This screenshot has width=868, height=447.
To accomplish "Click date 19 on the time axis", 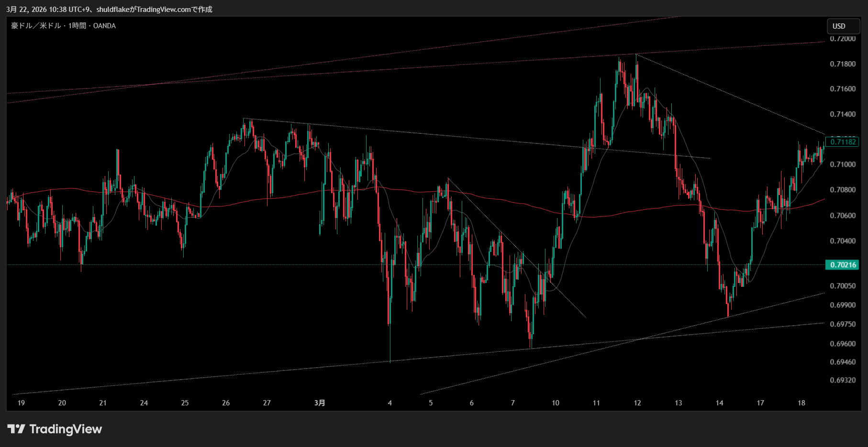I will 21,403.
